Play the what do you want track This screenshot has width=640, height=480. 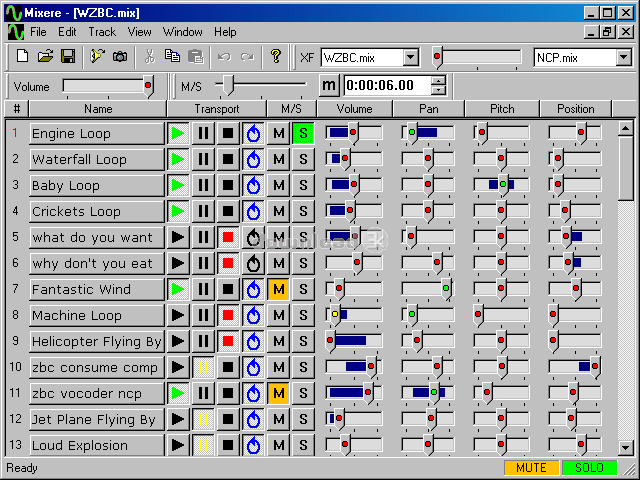178,237
